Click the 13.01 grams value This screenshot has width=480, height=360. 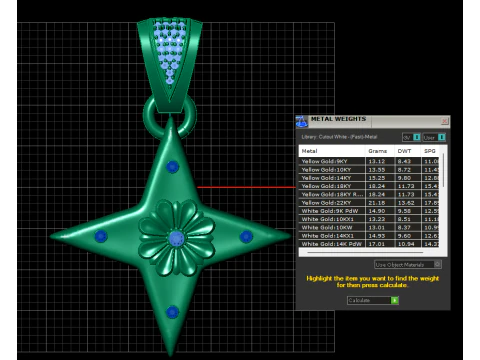click(x=377, y=228)
